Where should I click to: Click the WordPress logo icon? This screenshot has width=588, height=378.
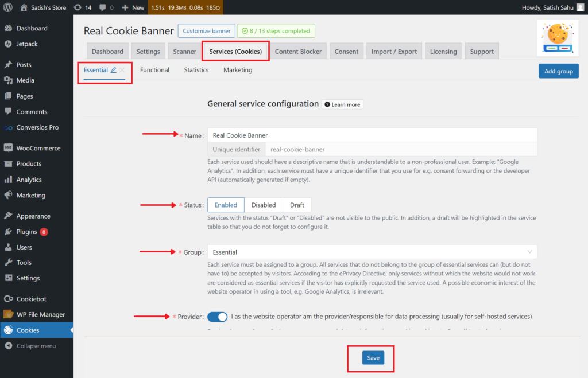pos(8,7)
